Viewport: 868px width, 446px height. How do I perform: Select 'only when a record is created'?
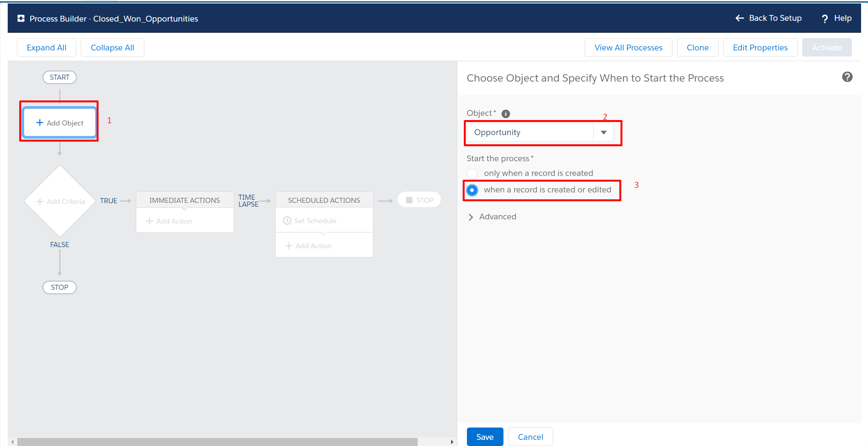(x=472, y=174)
